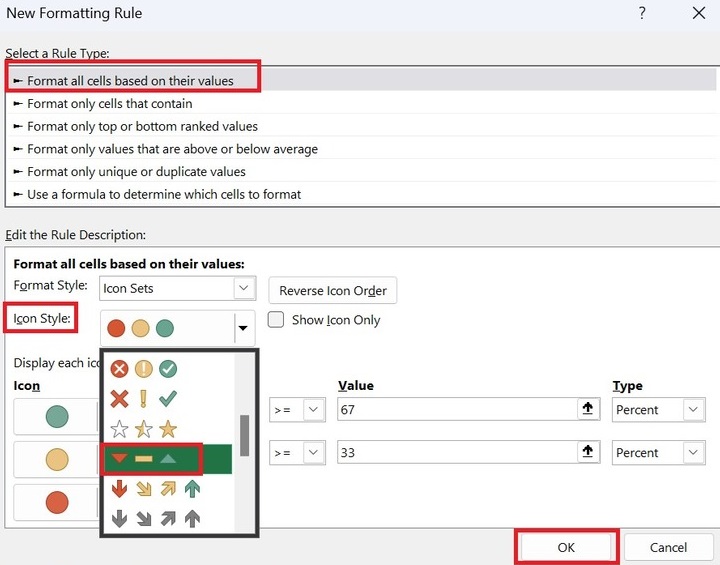Open the Help question mark button

tap(641, 13)
